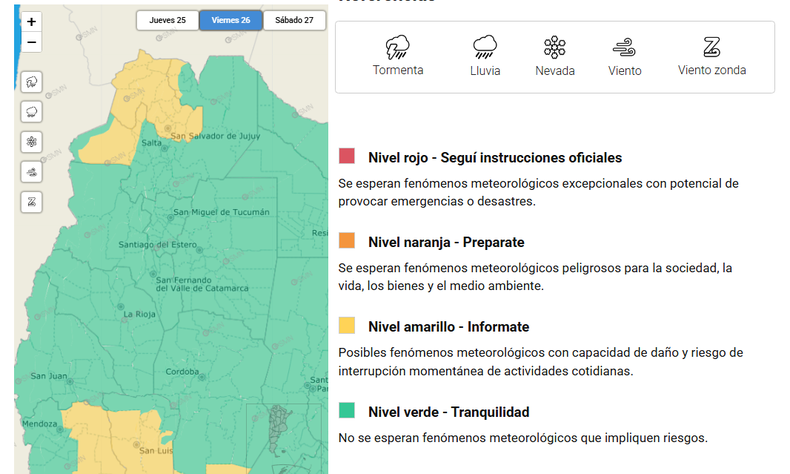Viewport: 790px width, 474px height.
Task: Click the Nivel verde - Tranquilidad heading
Action: click(448, 412)
